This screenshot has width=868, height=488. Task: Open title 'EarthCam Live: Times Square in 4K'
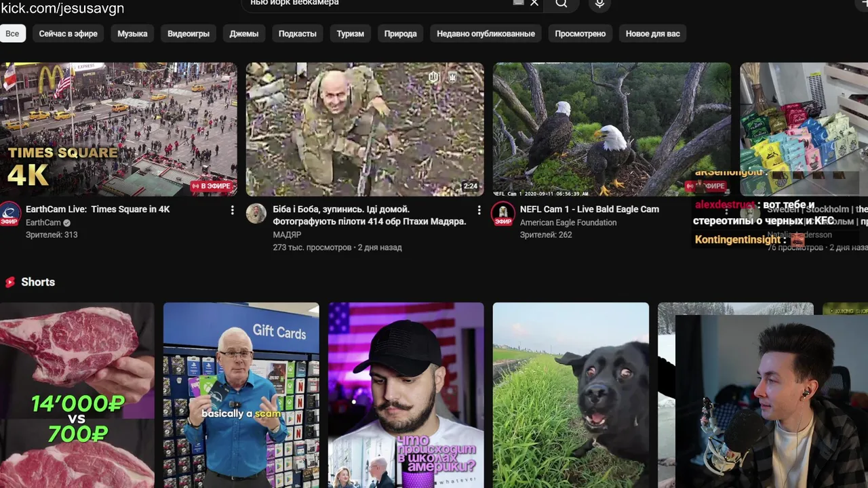(98, 209)
